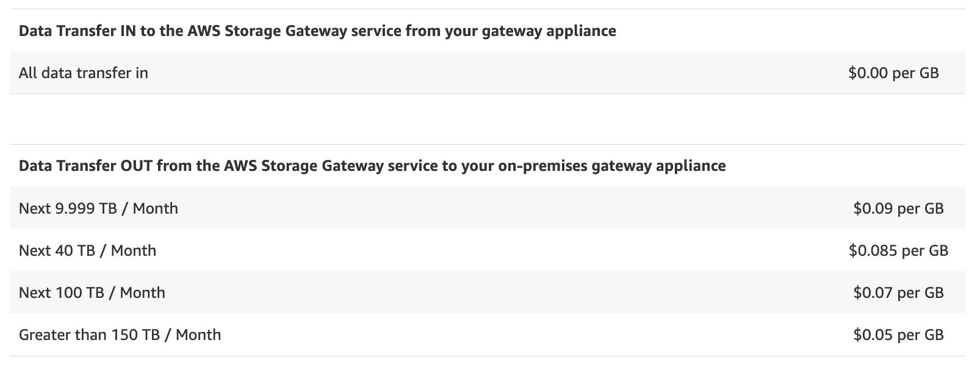This screenshot has height=387, width=980.
Task: Click the $0.085 per GB price
Action: [898, 251]
